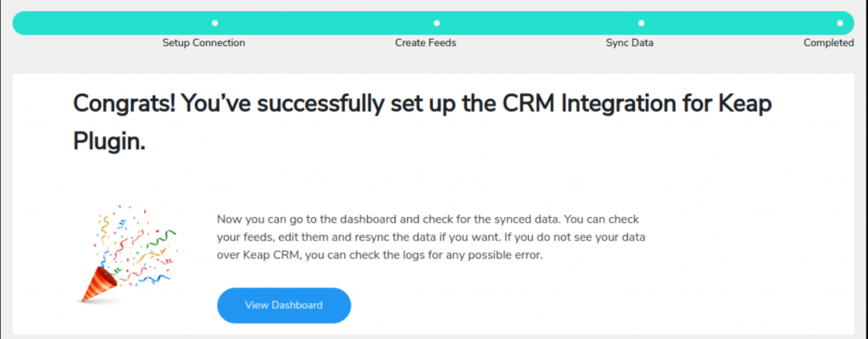Select the Completed step dot
The height and width of the screenshot is (339, 868).
840,23
